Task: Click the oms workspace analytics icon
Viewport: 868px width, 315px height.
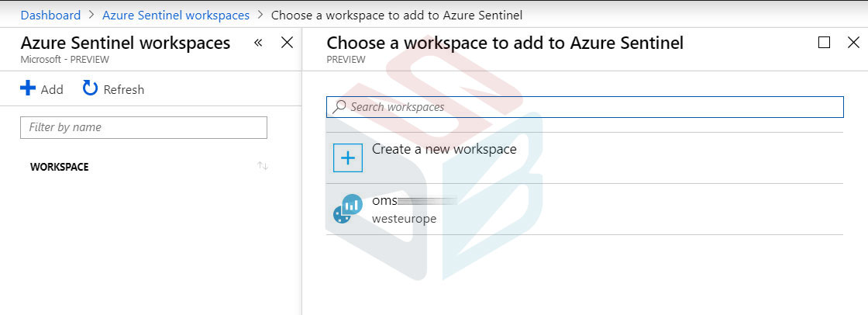Action: point(348,209)
